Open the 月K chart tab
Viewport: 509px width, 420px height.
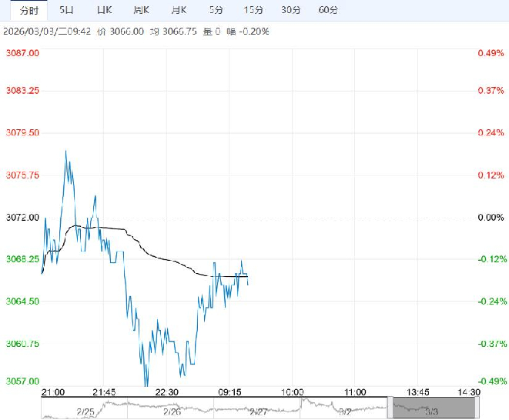pos(179,10)
